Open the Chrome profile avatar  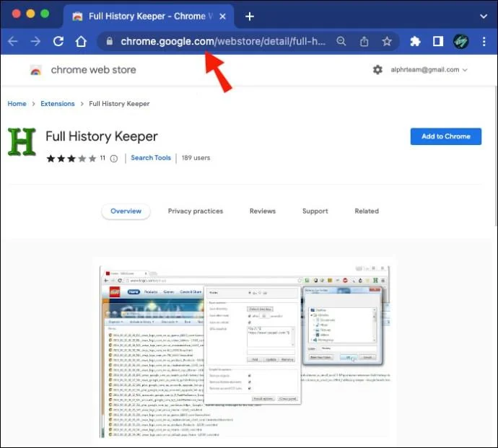click(x=461, y=41)
